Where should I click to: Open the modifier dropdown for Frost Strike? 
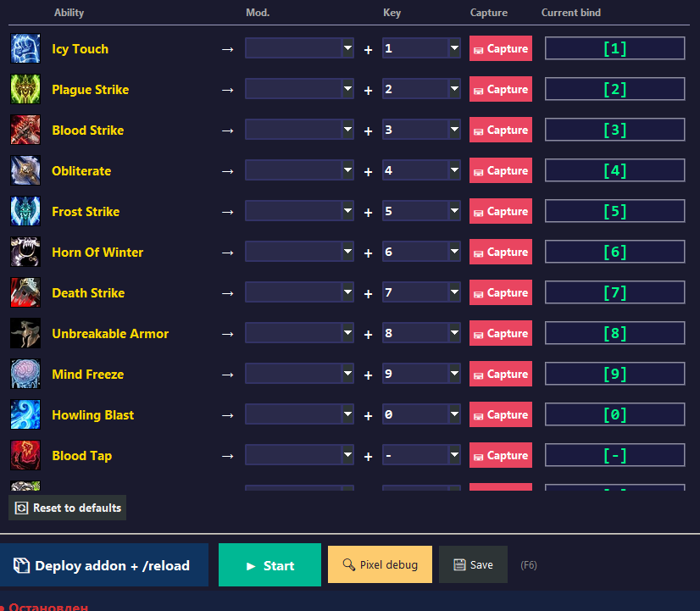coord(299,210)
